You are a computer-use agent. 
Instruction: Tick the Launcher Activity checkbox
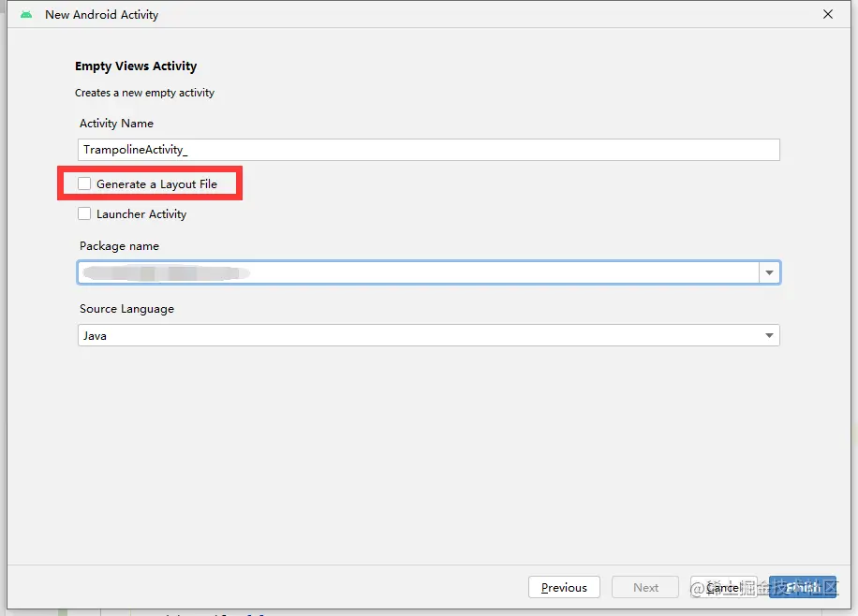click(84, 213)
